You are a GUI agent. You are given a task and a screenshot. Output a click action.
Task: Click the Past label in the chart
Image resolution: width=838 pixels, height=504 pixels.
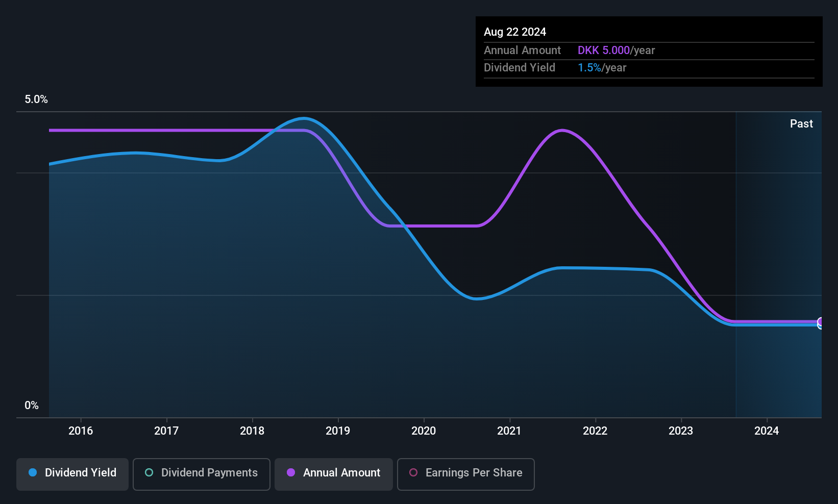point(801,123)
